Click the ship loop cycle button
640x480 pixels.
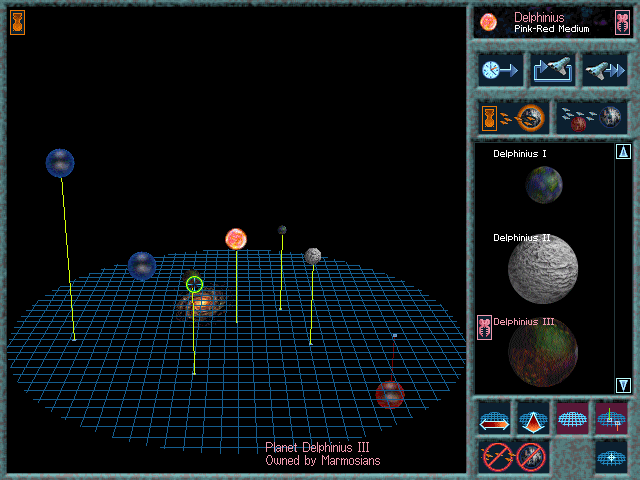[553, 71]
